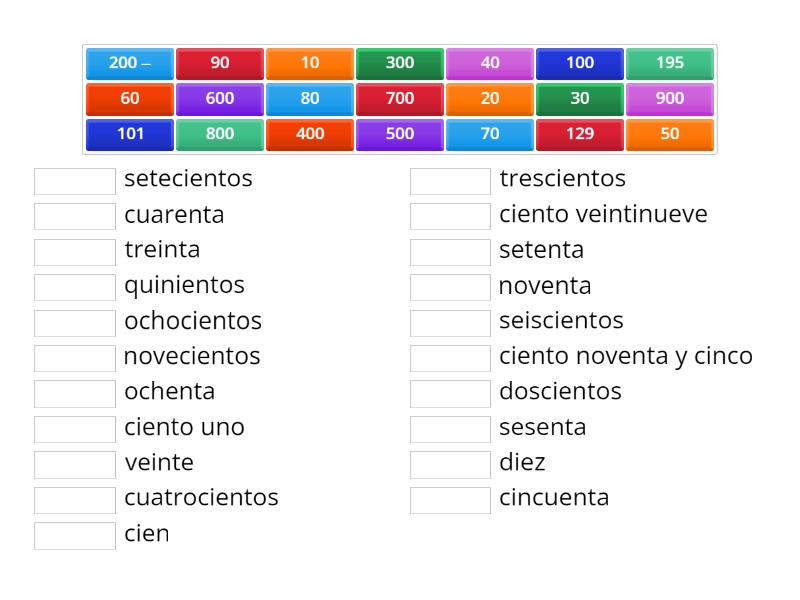The image size is (800, 600).
Task: Select the green 300 tile
Action: (x=399, y=63)
